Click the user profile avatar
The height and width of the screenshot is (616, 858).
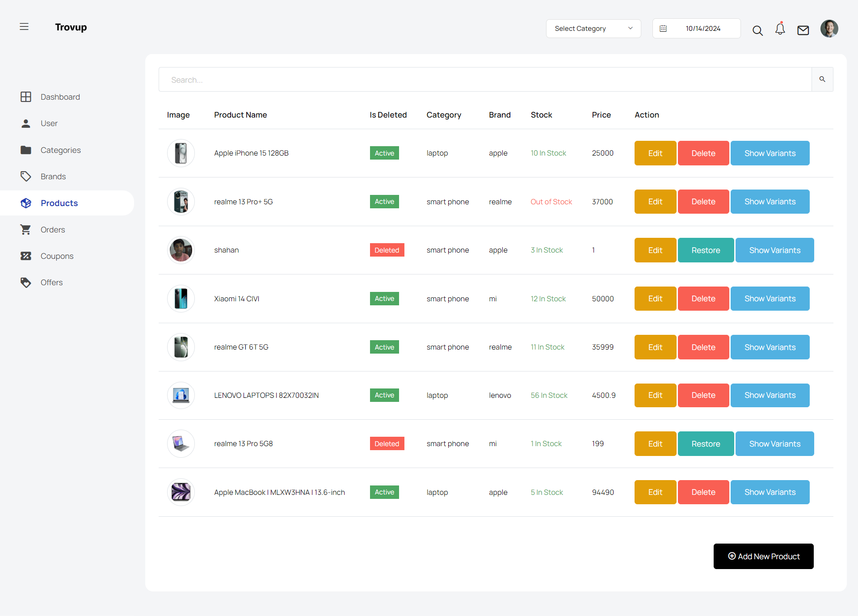pyautogui.click(x=829, y=29)
